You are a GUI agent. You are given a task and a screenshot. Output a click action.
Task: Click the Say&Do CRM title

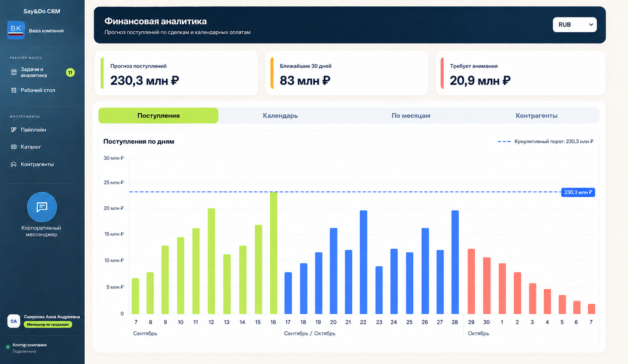(42, 11)
